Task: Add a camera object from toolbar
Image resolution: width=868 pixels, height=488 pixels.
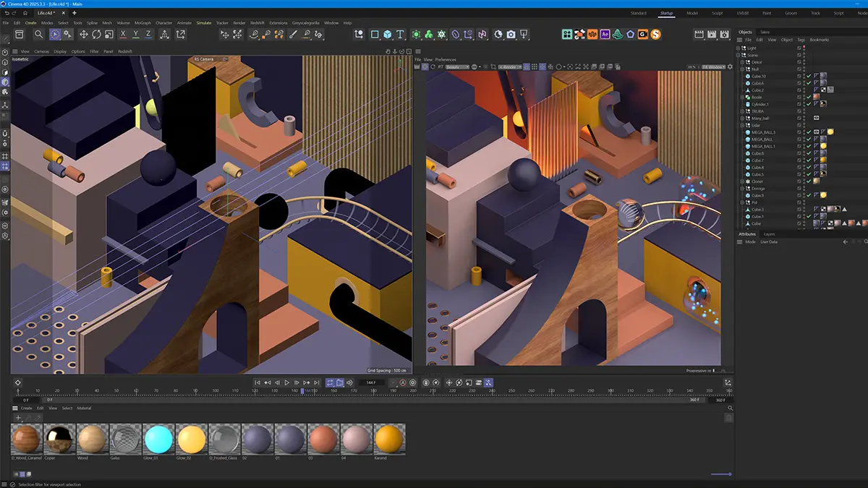Action: tap(511, 34)
